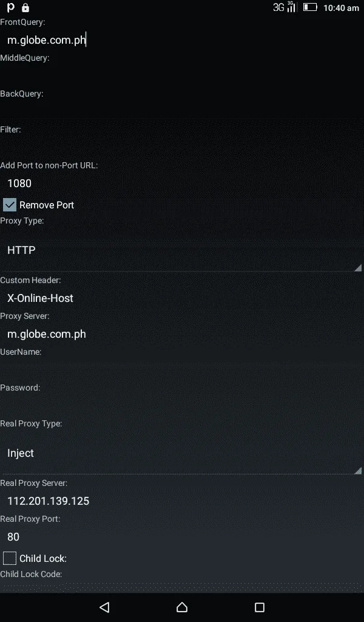The image size is (364, 622).
Task: Tap the empty BackQuery input field
Action: 182,112
